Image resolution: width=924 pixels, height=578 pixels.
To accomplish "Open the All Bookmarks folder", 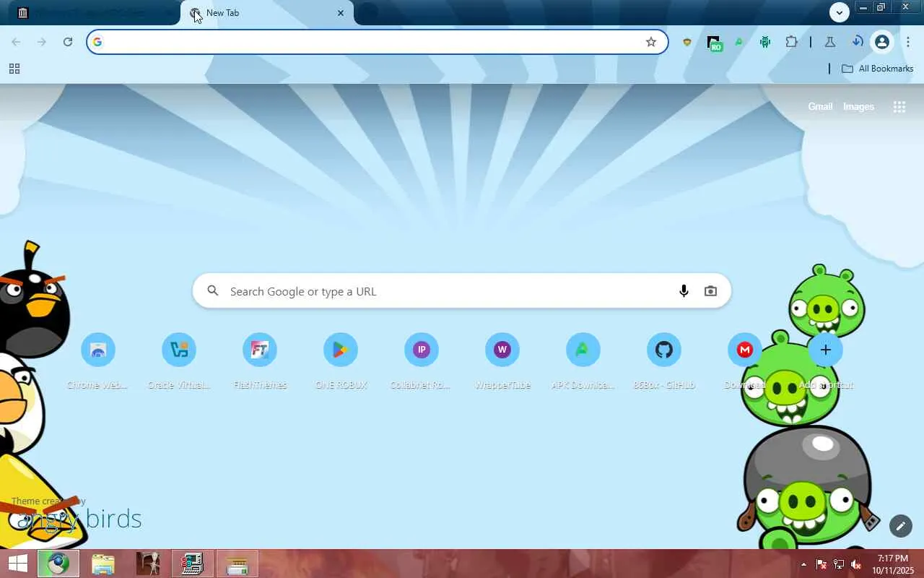I will (x=878, y=69).
